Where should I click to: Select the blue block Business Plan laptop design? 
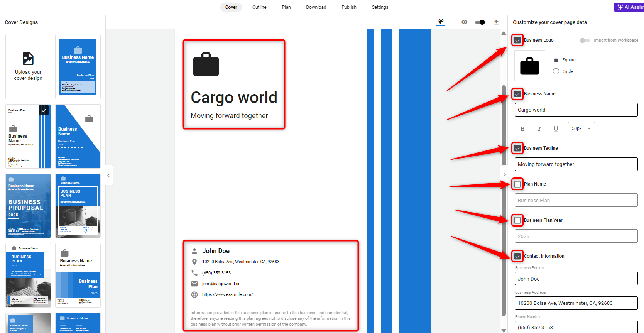[x=28, y=275]
